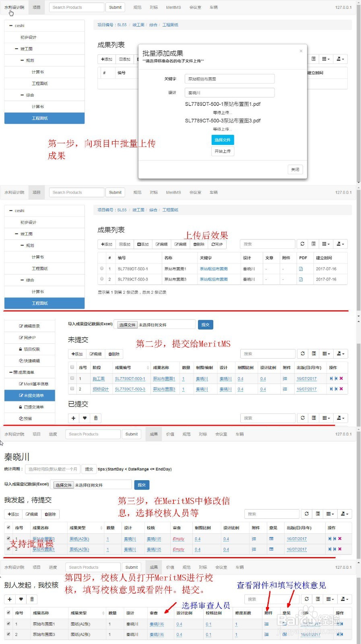Image resolution: width=361 pixels, height=644 pixels.
Task: Click plus icon under the 已提交 heading
Action: [x=73, y=418]
